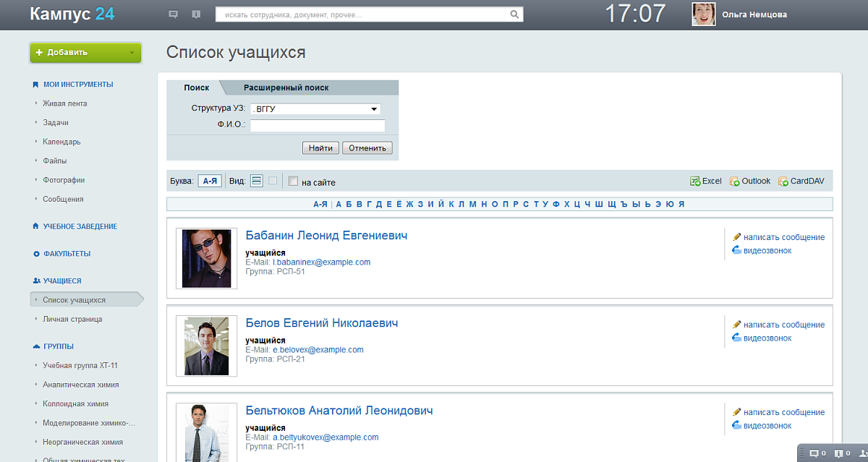Toggle the "на сайте" checkbox
The width and height of the screenshot is (868, 462).
(x=293, y=181)
